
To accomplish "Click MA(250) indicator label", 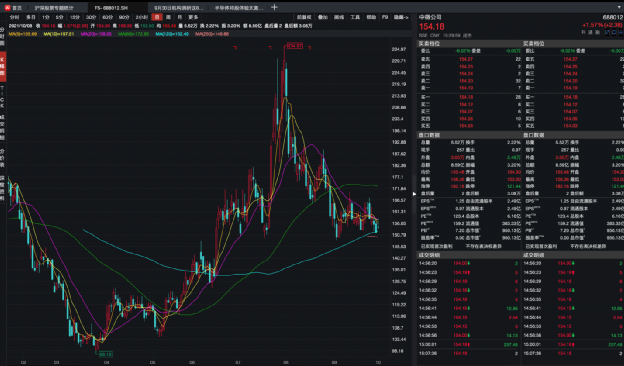I will click(x=212, y=34).
